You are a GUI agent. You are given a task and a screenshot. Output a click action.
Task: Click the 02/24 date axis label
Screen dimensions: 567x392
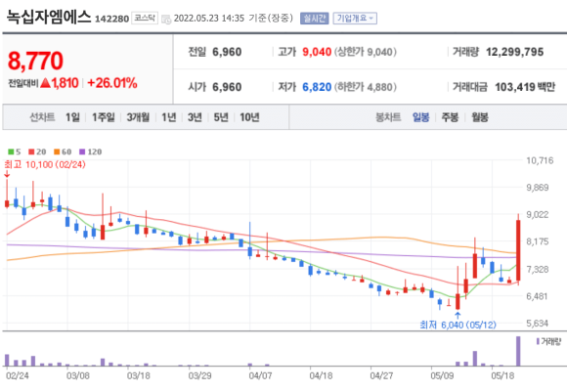17,376
